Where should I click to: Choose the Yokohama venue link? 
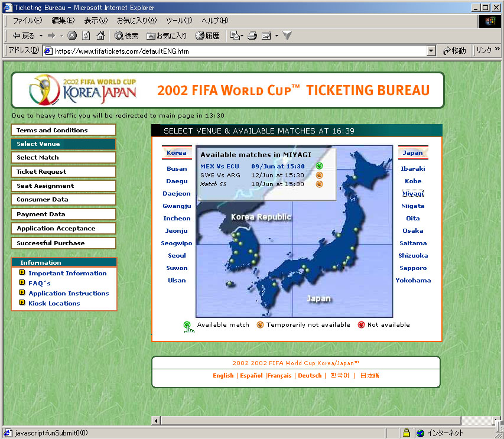[413, 280]
